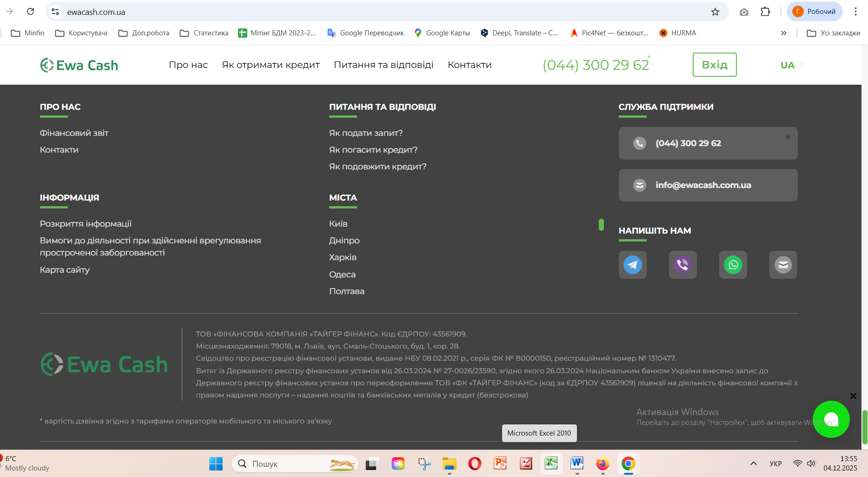Call the header number (044) 300 29 62
The width and height of the screenshot is (868, 477).
tap(596, 65)
